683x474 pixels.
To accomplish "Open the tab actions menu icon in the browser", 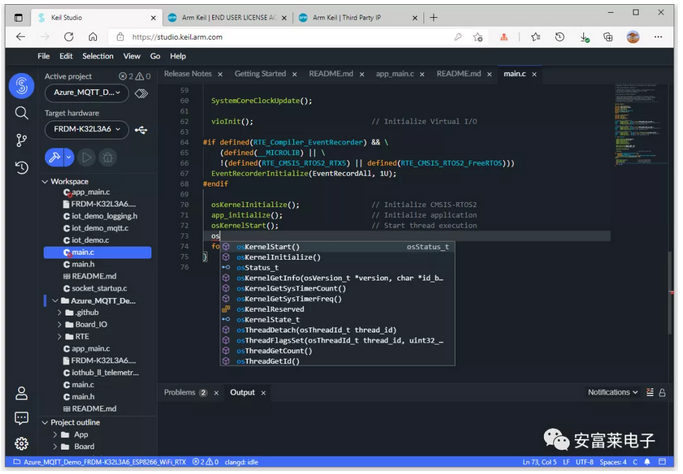I will (x=18, y=18).
